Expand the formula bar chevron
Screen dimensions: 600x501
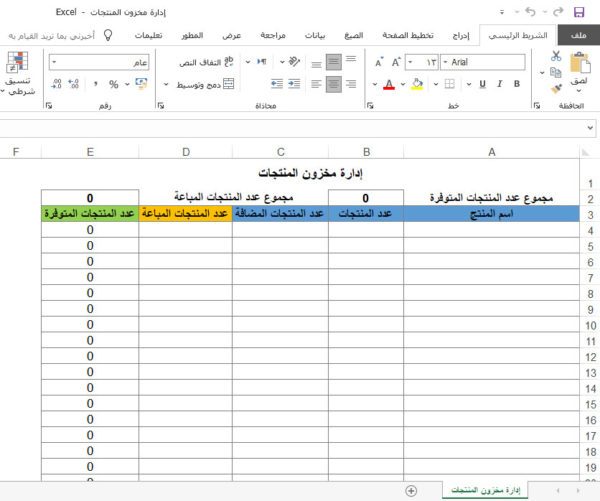[590, 128]
